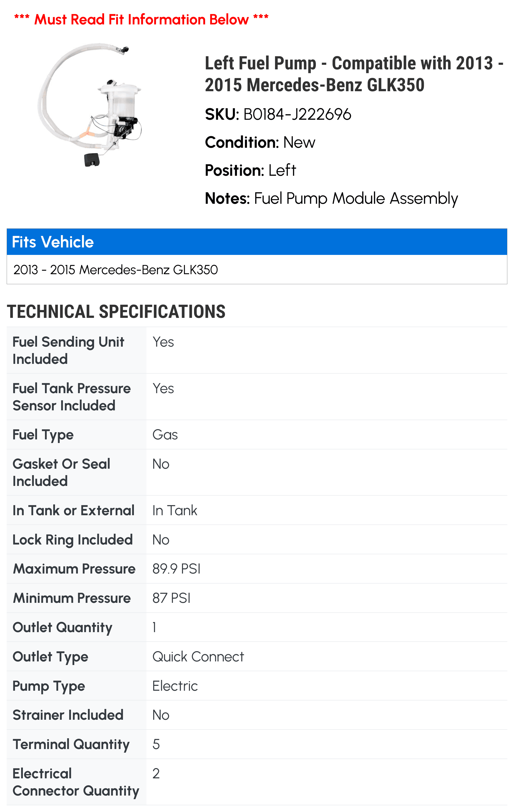Click the Condition: New line
This screenshot has width=514, height=812.
point(260,142)
